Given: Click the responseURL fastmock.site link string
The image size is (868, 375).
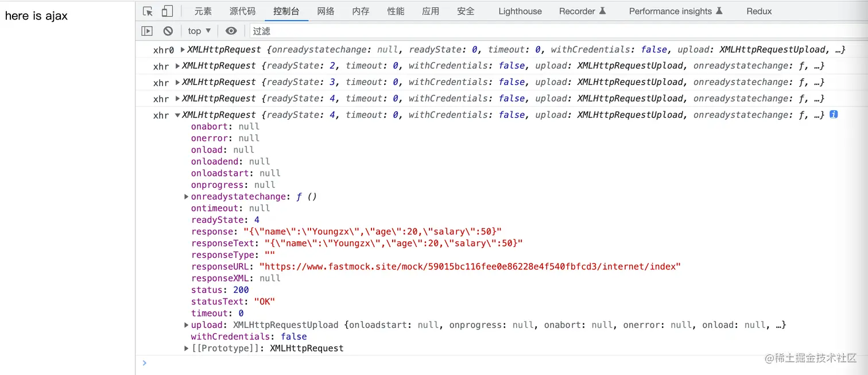Looking at the screenshot, I should point(470,266).
